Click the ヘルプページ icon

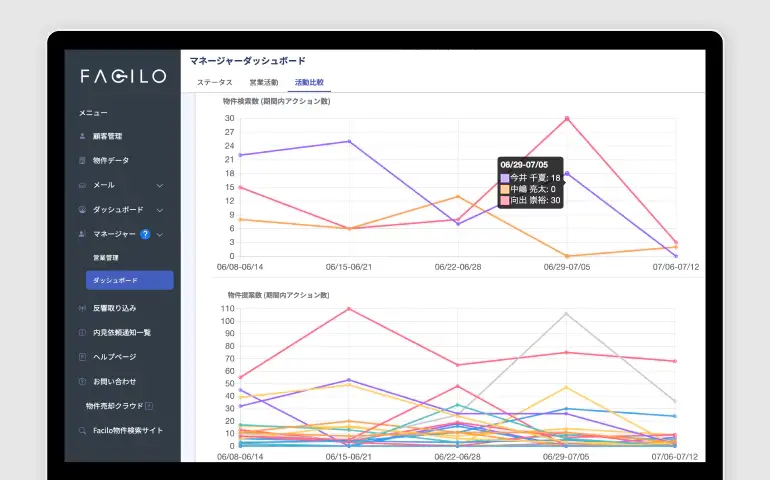[82, 357]
